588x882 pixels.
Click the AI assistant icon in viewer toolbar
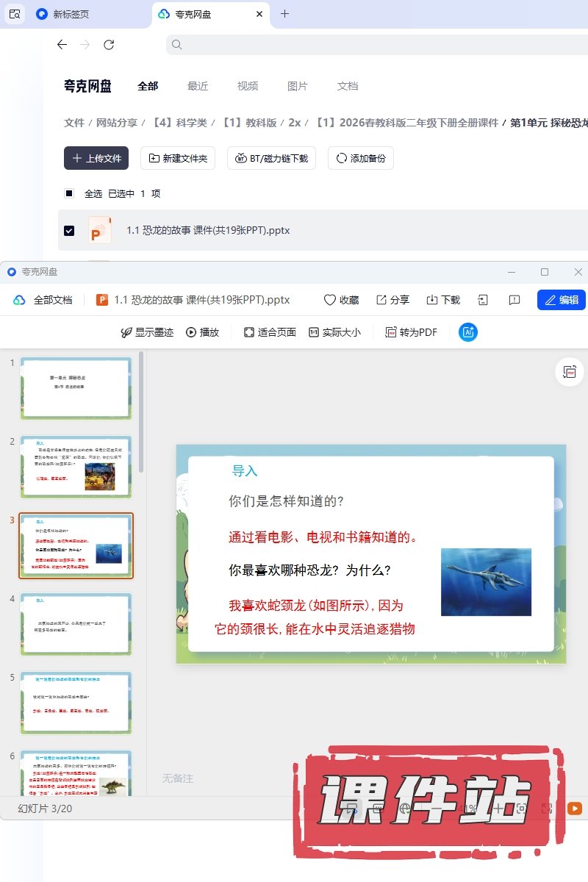(468, 332)
